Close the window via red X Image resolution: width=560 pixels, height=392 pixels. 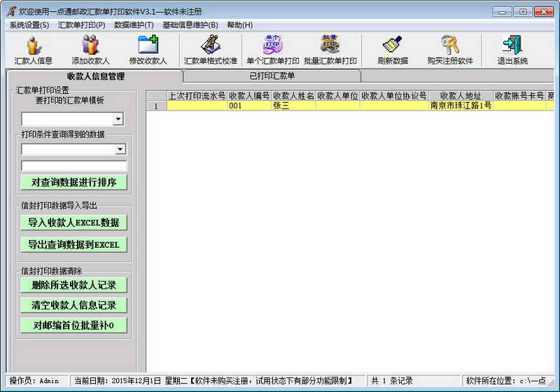coord(544,12)
